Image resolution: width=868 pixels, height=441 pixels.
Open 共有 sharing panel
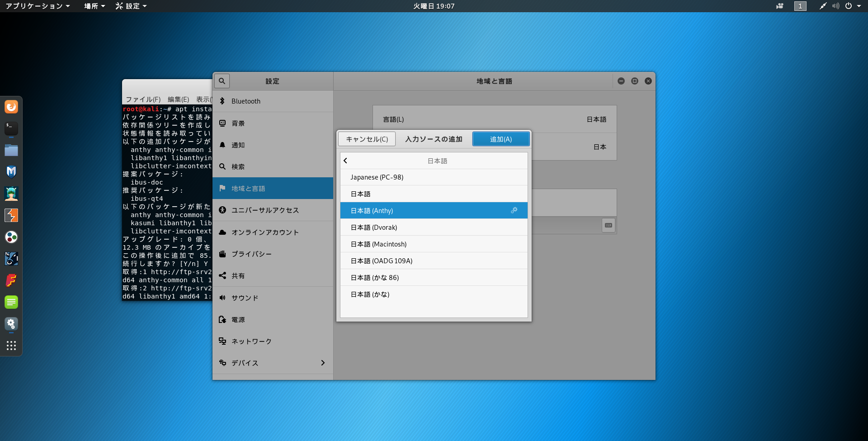[273, 275]
